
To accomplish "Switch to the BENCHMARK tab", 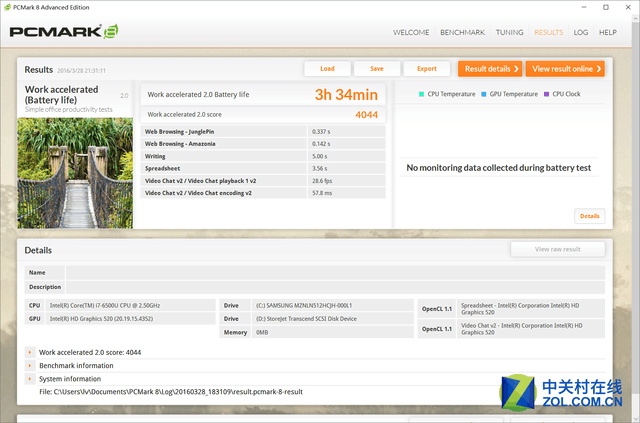I will 462,32.
